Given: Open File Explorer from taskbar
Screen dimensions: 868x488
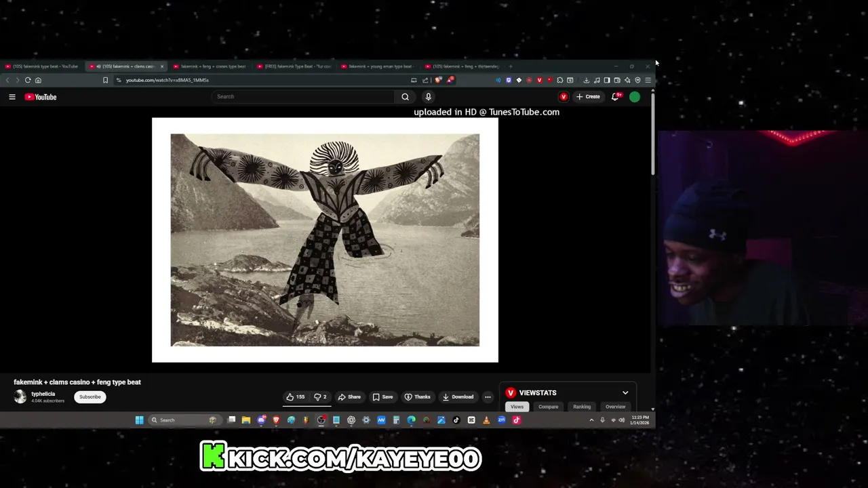Looking at the screenshot, I should pyautogui.click(x=246, y=420).
